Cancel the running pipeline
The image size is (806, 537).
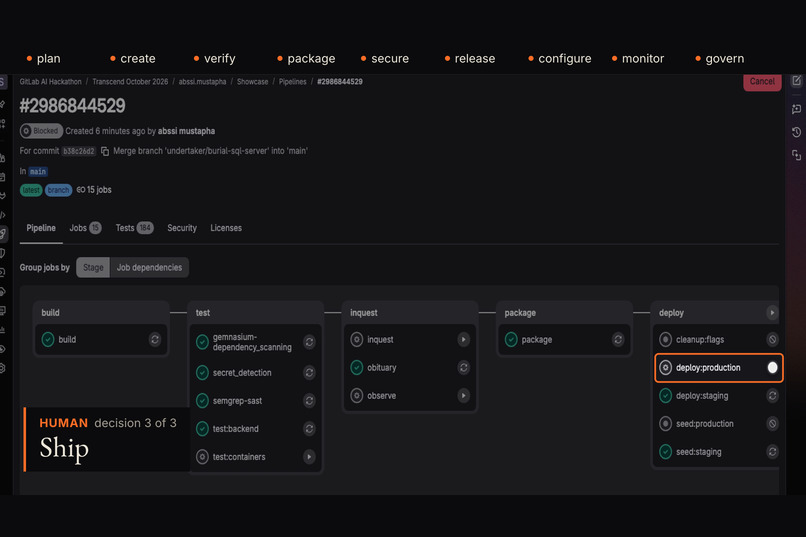(762, 82)
